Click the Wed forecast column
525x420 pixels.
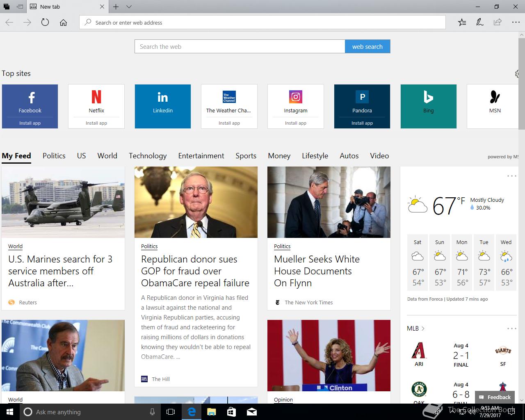point(506,262)
